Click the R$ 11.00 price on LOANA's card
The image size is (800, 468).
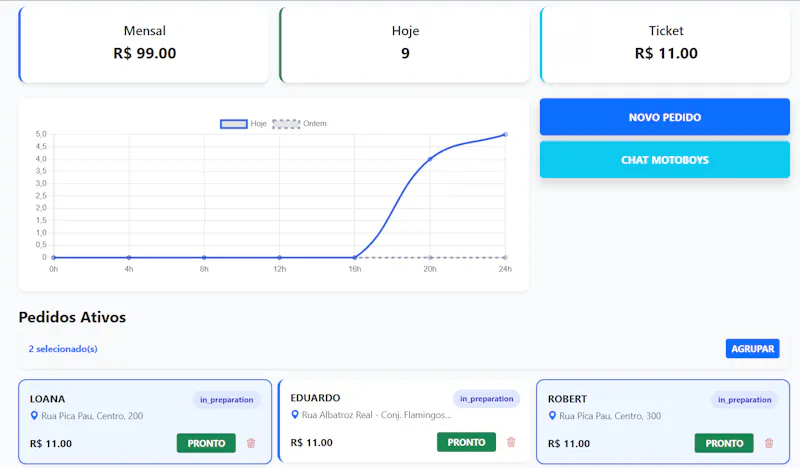[x=51, y=444]
